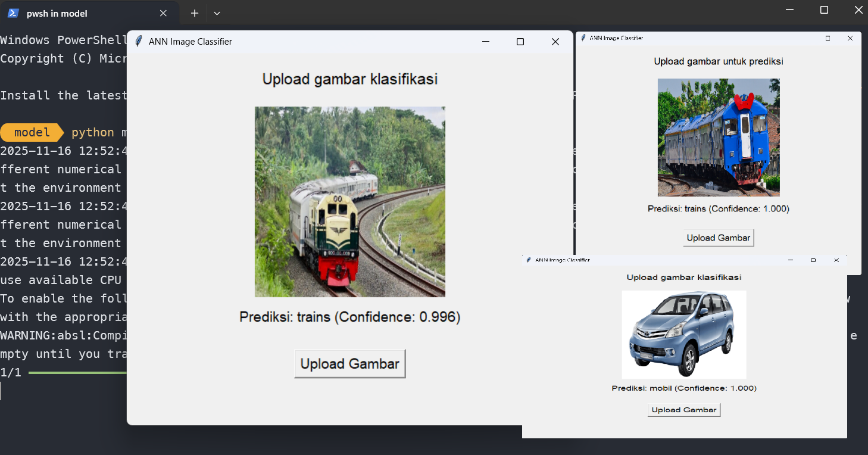Image resolution: width=868 pixels, height=455 pixels.
Task: Click the Python icon on the top-right classifier window
Action: [x=582, y=38]
